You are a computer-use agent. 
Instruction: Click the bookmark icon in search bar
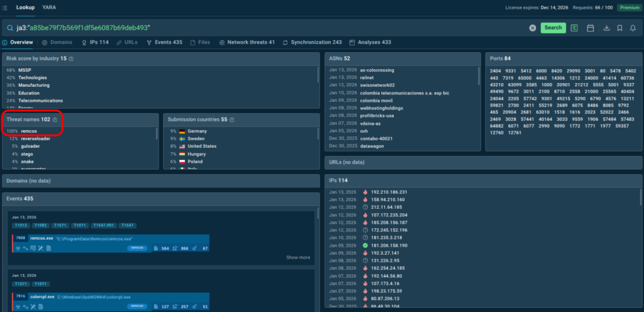click(x=619, y=28)
